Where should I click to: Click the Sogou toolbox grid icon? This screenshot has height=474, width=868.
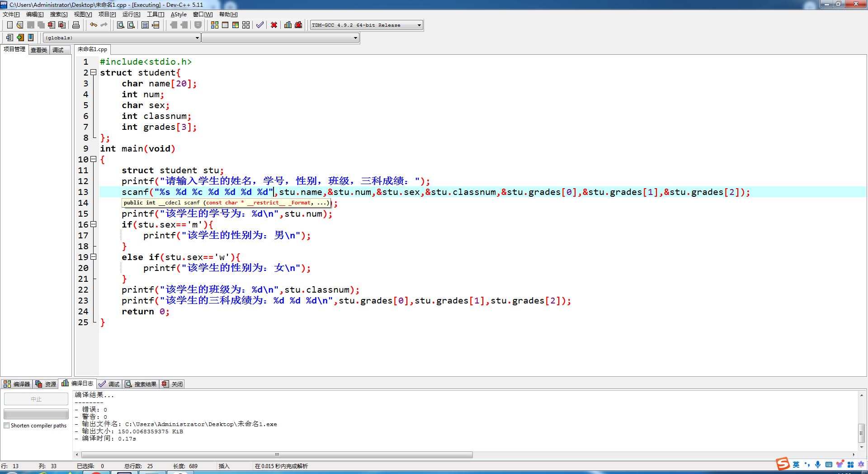[x=850, y=465]
